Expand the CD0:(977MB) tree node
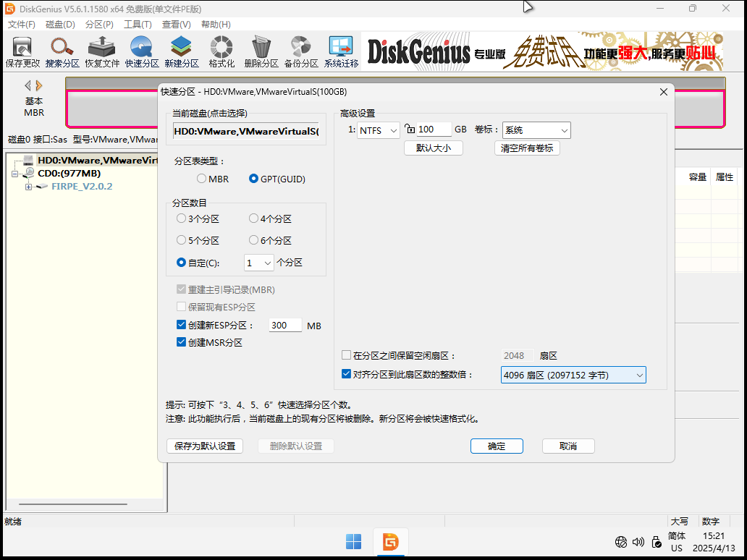 tap(15, 174)
